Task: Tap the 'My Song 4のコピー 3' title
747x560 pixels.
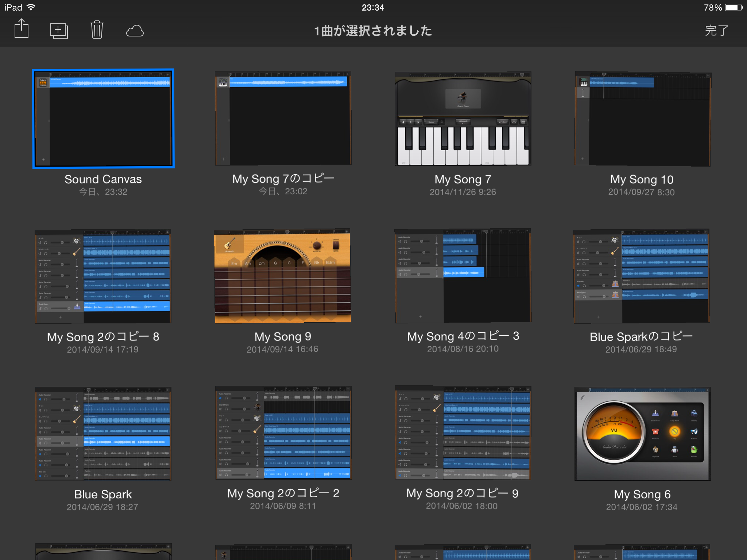Action: (463, 336)
